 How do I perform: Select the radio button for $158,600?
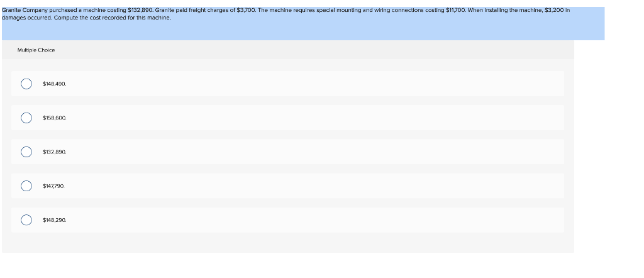click(26, 118)
